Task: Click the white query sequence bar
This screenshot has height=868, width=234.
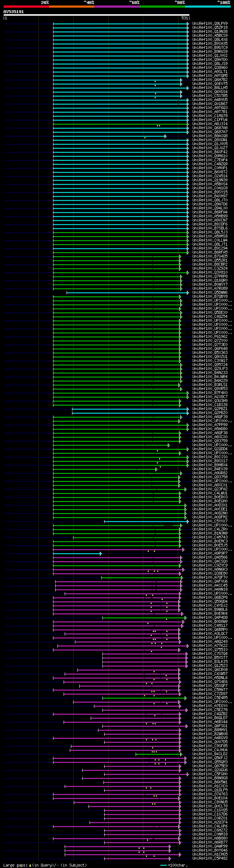Action: 97,15
